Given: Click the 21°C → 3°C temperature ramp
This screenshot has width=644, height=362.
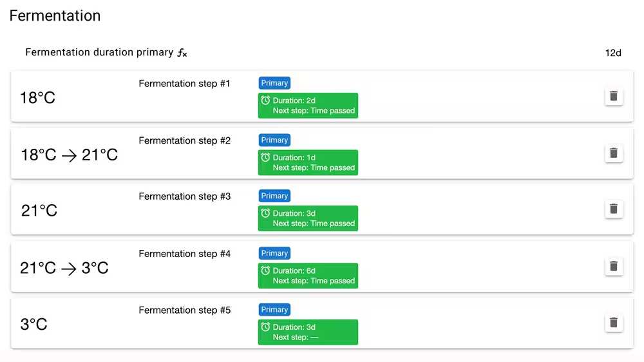Looking at the screenshot, I should [64, 268].
